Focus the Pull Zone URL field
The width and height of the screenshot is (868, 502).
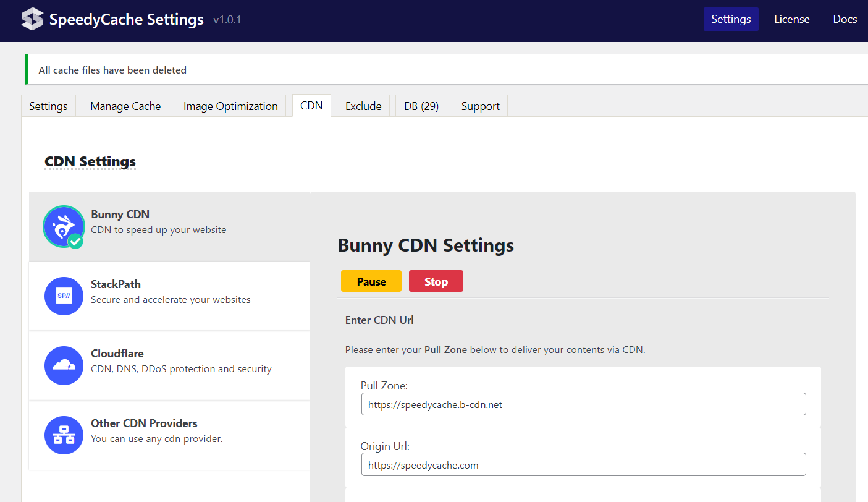click(x=583, y=404)
